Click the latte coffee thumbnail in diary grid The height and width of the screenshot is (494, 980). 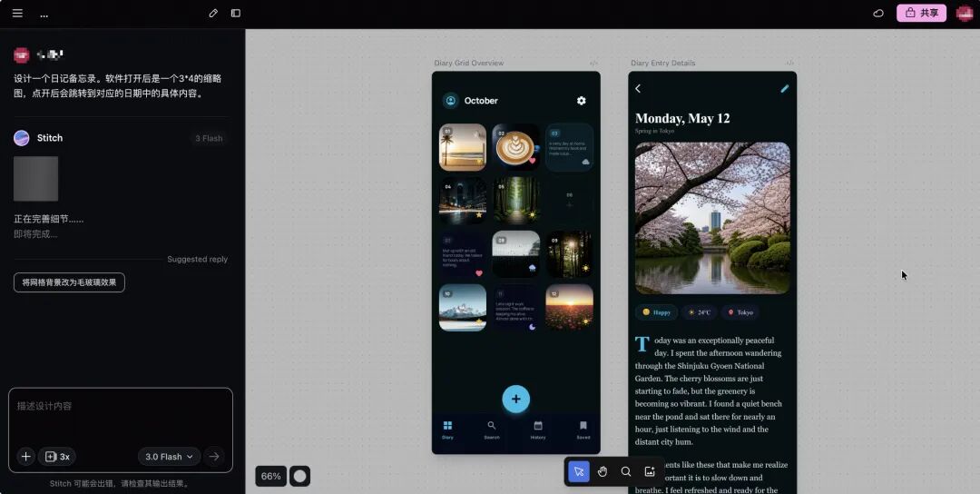[516, 147]
